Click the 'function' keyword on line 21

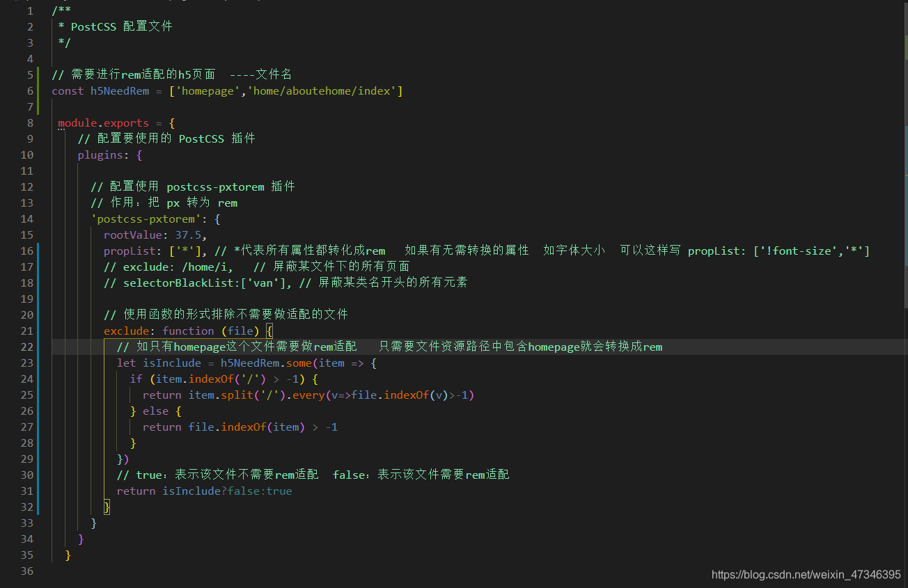(x=188, y=331)
